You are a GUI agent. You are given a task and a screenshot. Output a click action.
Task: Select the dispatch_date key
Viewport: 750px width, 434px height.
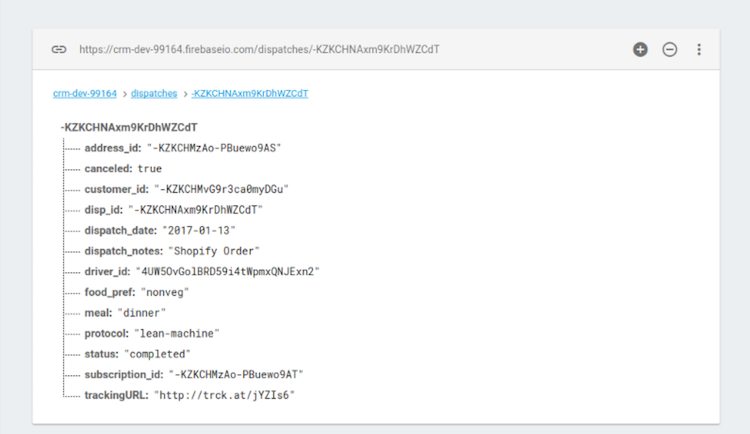click(121, 231)
